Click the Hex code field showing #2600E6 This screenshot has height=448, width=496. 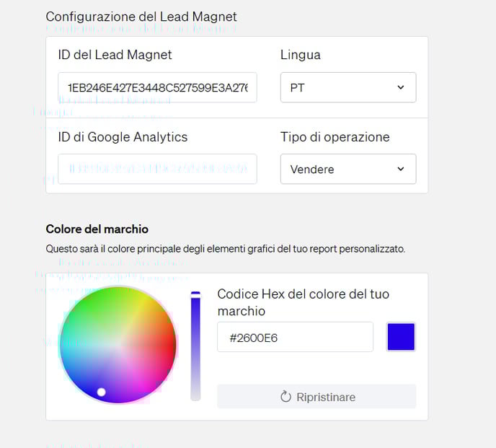click(x=295, y=337)
